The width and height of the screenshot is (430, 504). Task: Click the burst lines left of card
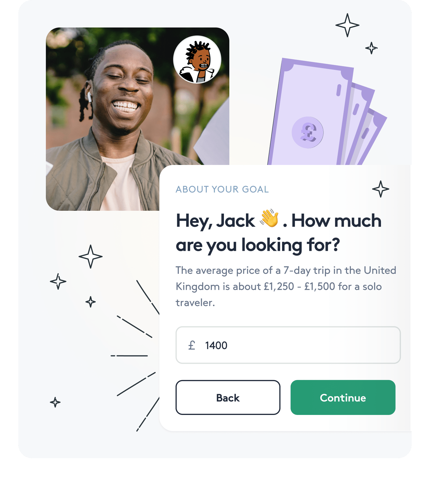(x=135, y=356)
